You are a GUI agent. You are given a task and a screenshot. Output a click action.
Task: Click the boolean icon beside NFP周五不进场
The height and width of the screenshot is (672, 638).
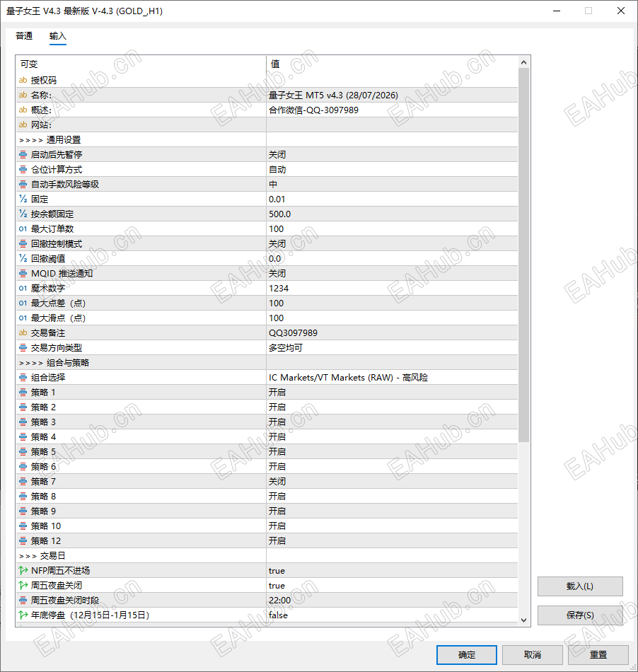(23, 570)
